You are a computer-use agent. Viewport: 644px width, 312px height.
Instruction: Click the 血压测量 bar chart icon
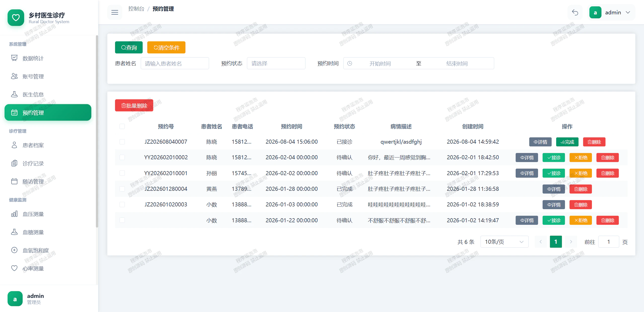coord(14,214)
